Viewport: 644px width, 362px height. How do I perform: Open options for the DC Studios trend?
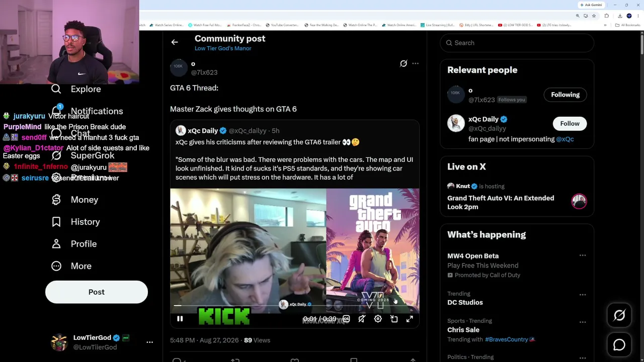[x=583, y=295]
